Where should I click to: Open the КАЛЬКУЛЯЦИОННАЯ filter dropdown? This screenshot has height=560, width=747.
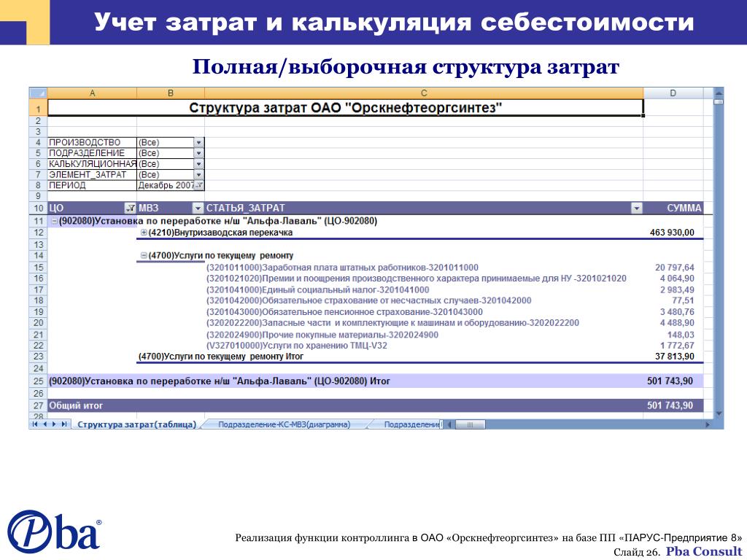pyautogui.click(x=198, y=164)
